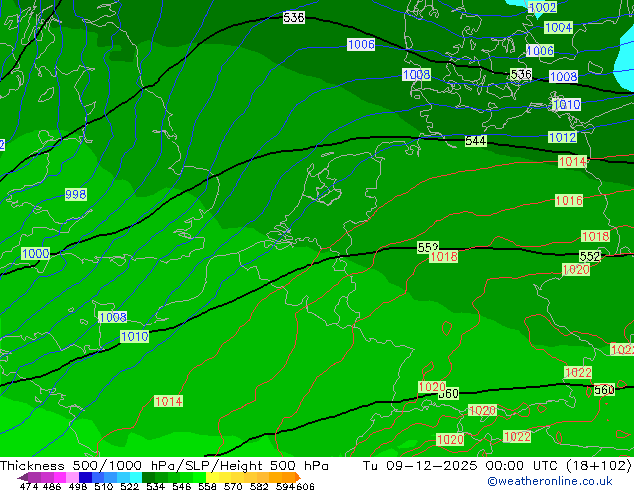Click the 536 contour label at top center
The image size is (634, 490).
coord(294,17)
